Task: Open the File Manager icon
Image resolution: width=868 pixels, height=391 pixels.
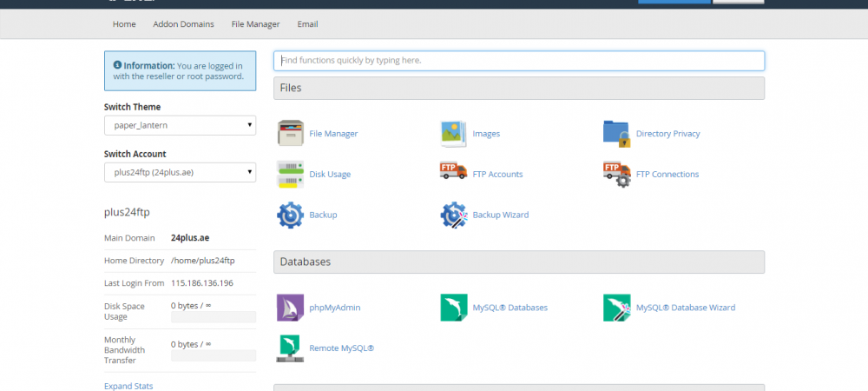Action: 290,134
